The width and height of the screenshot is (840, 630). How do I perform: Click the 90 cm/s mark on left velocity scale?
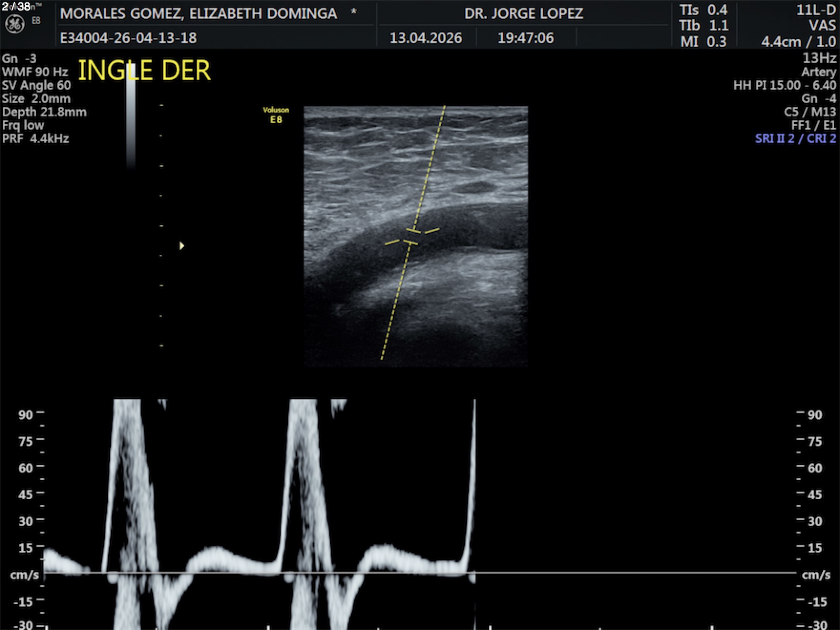pyautogui.click(x=26, y=414)
